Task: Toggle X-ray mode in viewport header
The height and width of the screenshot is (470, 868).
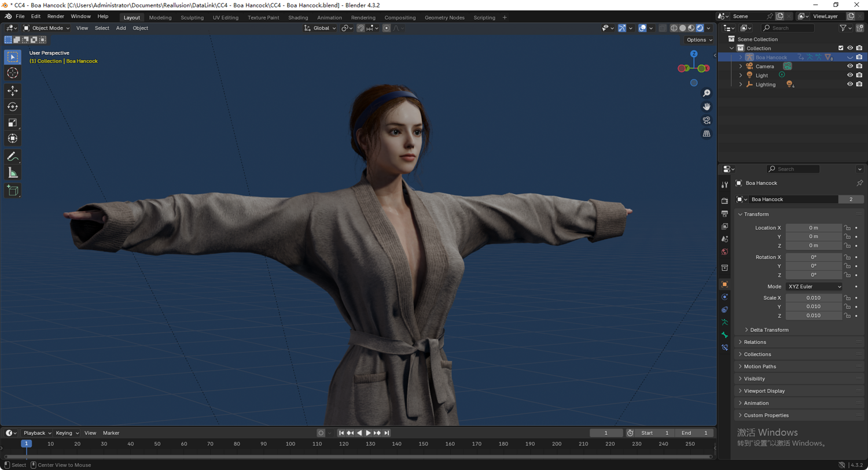Action: pos(663,28)
